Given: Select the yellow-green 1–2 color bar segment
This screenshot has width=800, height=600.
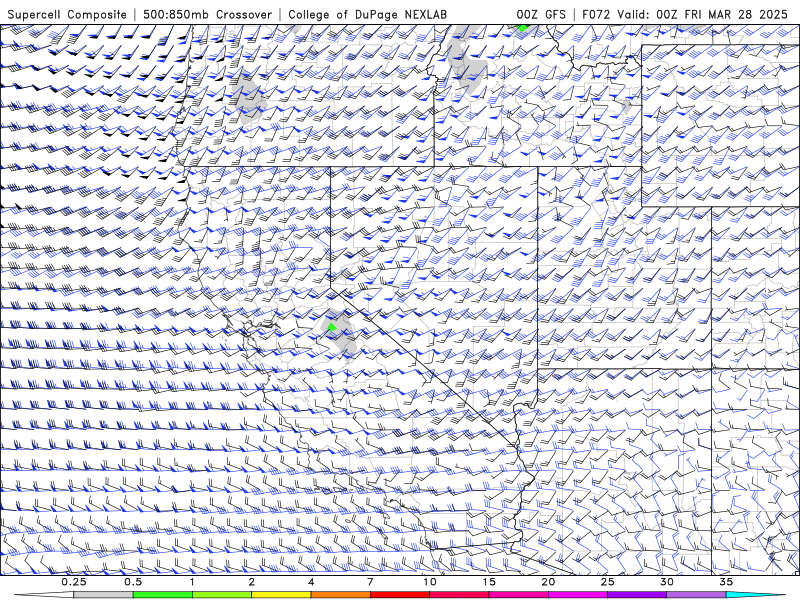Looking at the screenshot, I should (222, 595).
